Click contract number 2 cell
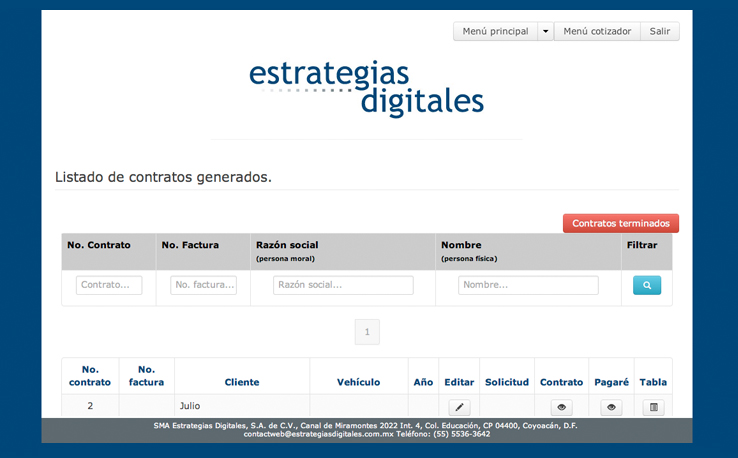Viewport: 738px width, 458px height. pos(90,406)
